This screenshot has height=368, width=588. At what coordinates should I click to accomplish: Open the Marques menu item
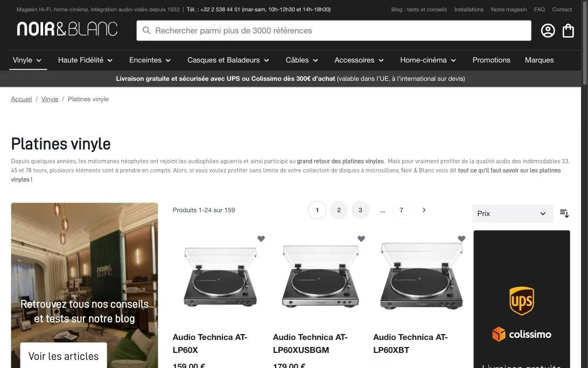[x=539, y=60]
